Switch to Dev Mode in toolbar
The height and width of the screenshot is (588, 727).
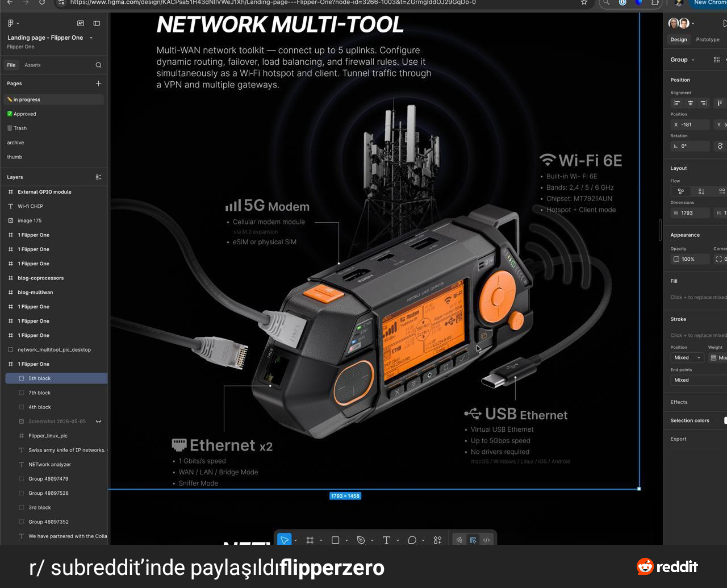coord(486,540)
